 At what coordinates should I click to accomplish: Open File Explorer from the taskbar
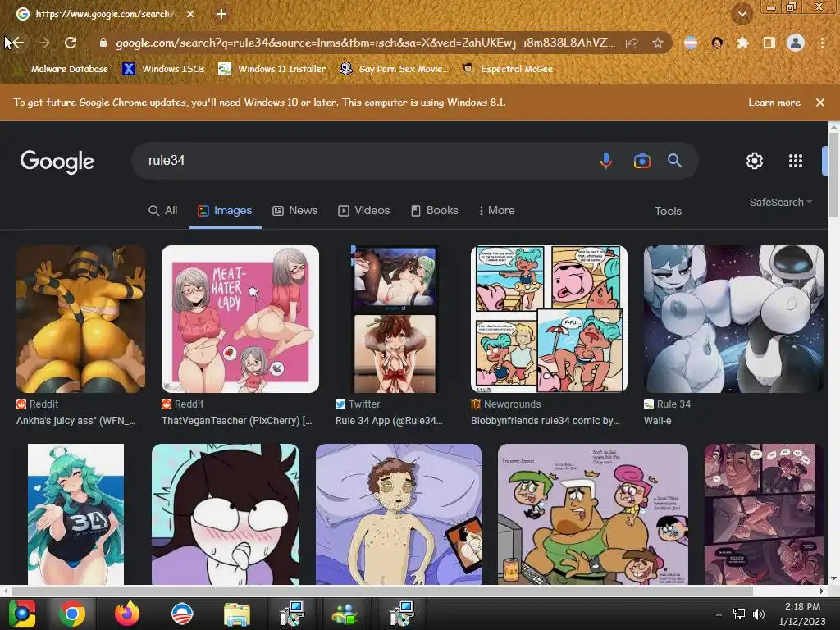[x=236, y=614]
